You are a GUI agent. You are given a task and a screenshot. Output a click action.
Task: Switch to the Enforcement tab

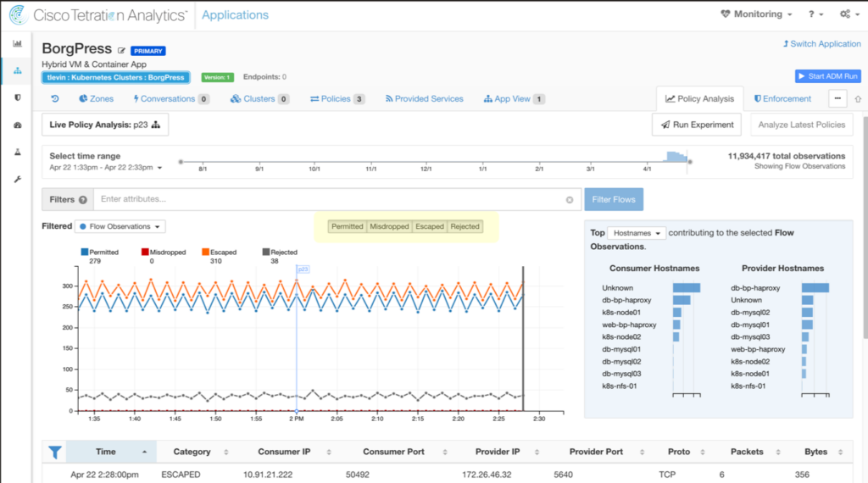point(782,98)
